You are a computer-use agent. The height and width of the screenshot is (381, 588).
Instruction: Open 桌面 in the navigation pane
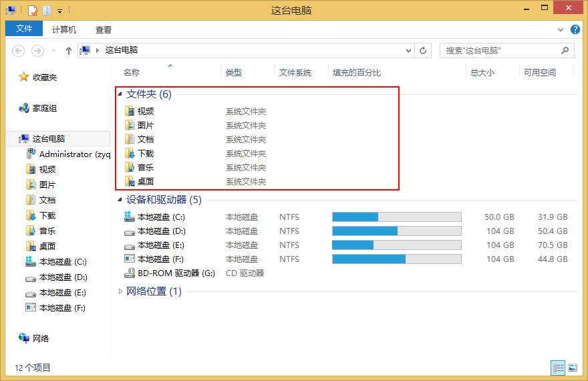click(x=47, y=247)
